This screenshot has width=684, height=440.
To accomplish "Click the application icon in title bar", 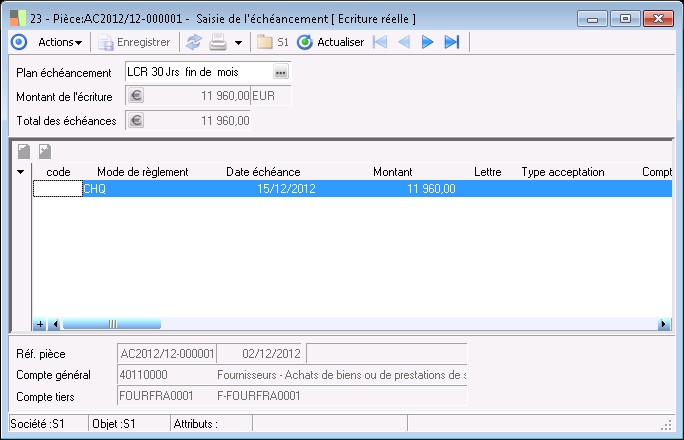I will click(x=18, y=18).
